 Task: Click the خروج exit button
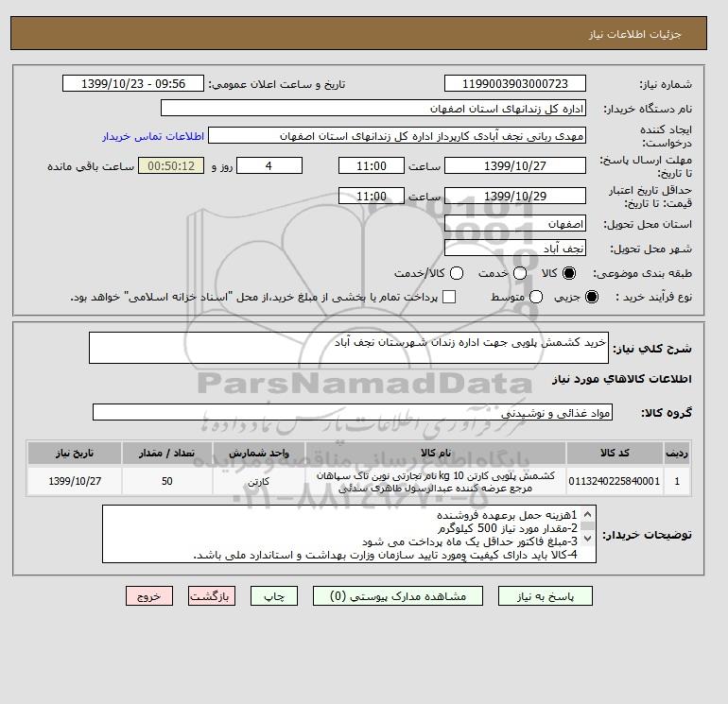(x=149, y=596)
